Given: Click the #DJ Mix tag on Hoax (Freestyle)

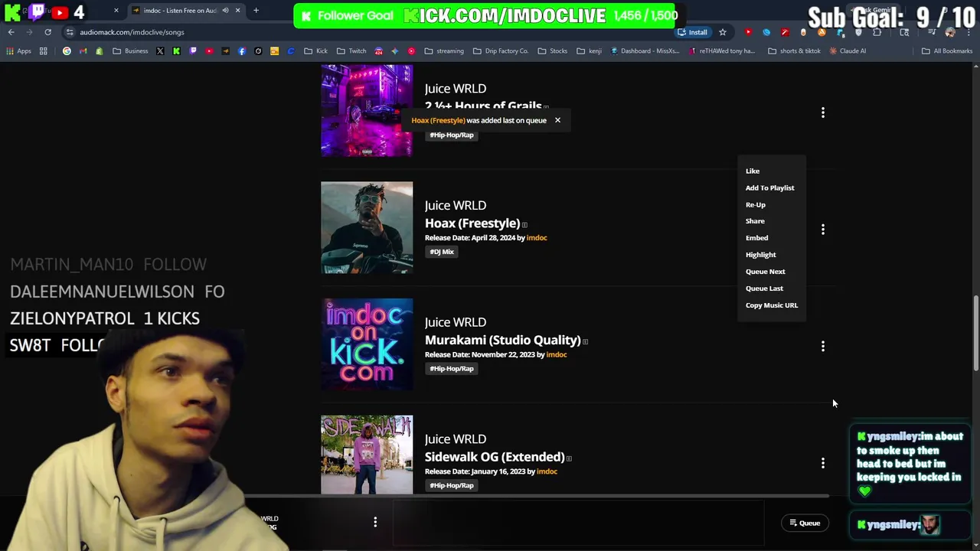Looking at the screenshot, I should coord(442,252).
